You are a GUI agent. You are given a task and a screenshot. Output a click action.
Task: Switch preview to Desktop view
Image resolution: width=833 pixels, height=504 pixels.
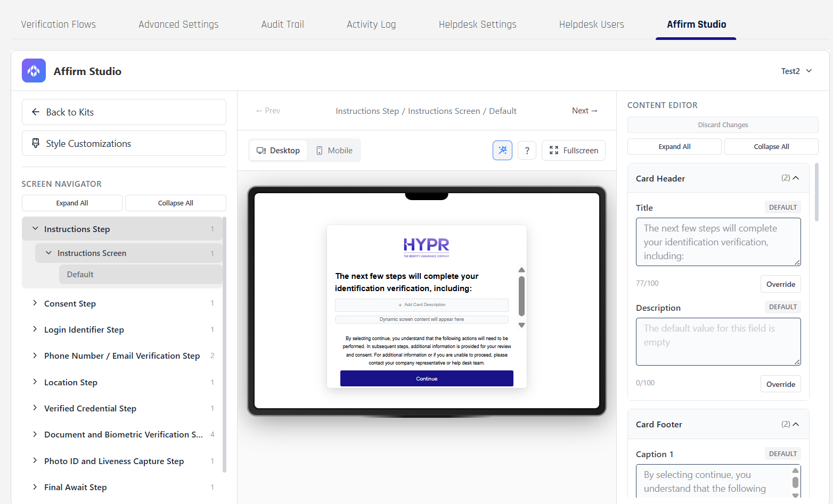tap(278, 151)
